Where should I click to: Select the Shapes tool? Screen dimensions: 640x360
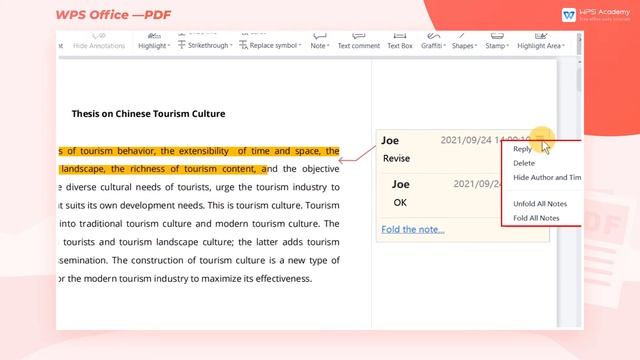(x=462, y=42)
